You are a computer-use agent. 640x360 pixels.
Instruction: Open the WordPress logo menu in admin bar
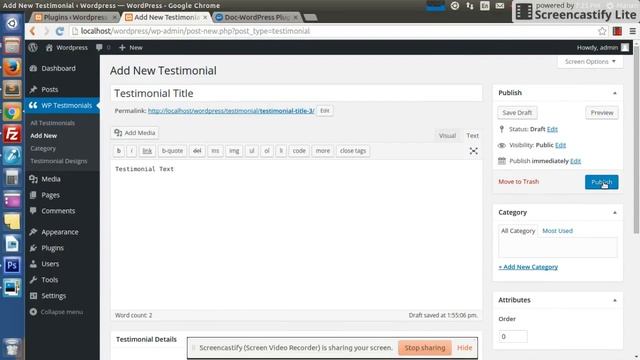33,47
